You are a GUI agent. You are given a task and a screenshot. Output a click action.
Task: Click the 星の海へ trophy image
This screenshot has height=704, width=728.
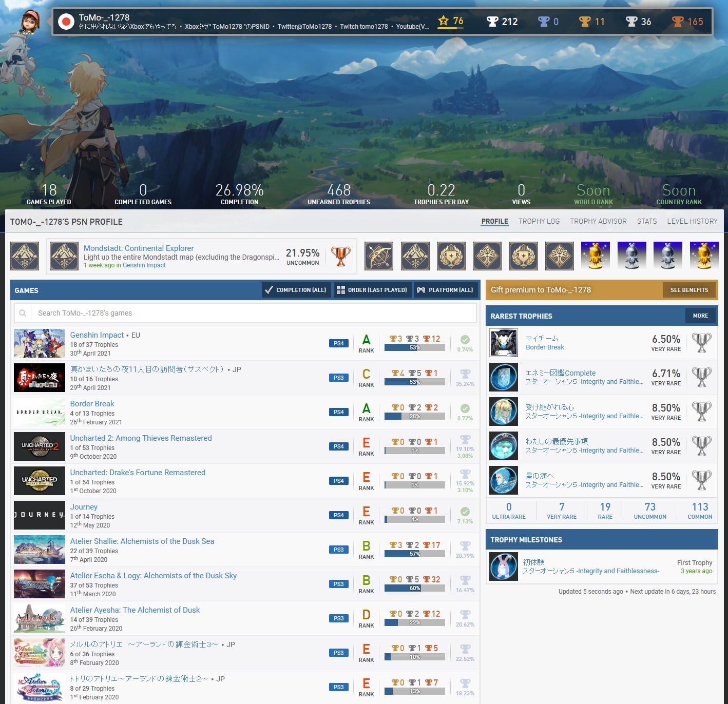tap(504, 480)
